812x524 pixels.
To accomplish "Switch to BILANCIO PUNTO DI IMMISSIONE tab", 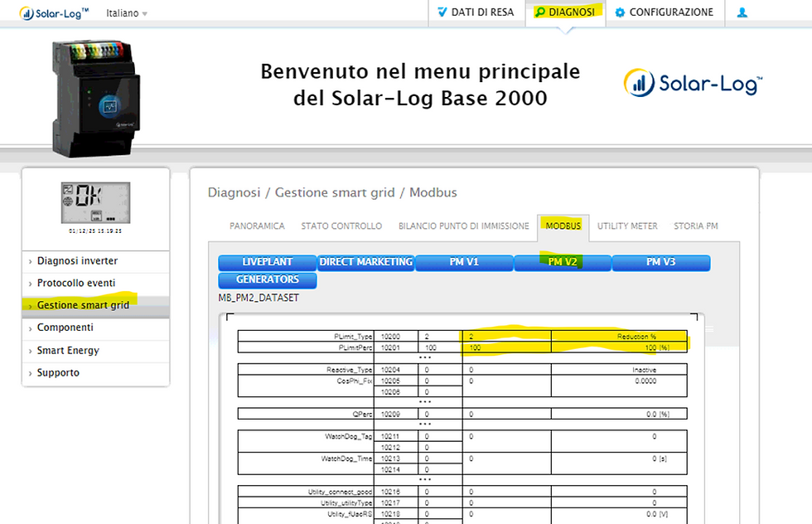I will pyautogui.click(x=463, y=226).
